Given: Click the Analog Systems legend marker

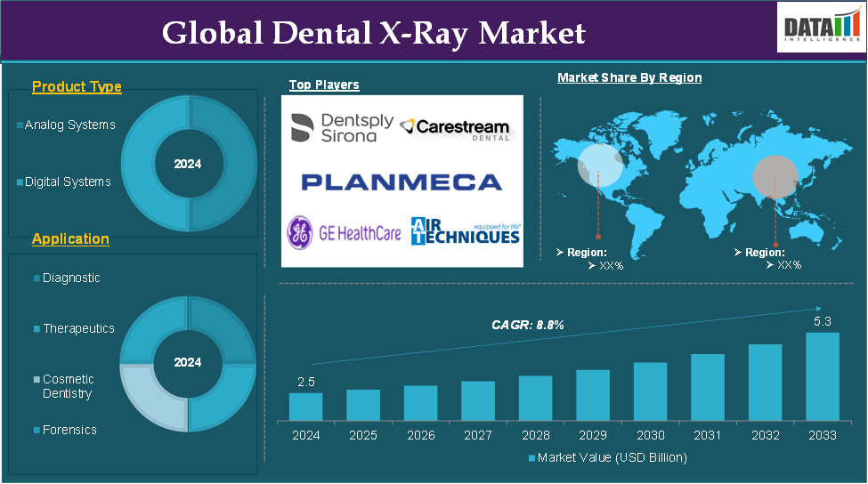Looking at the screenshot, I should click(20, 125).
